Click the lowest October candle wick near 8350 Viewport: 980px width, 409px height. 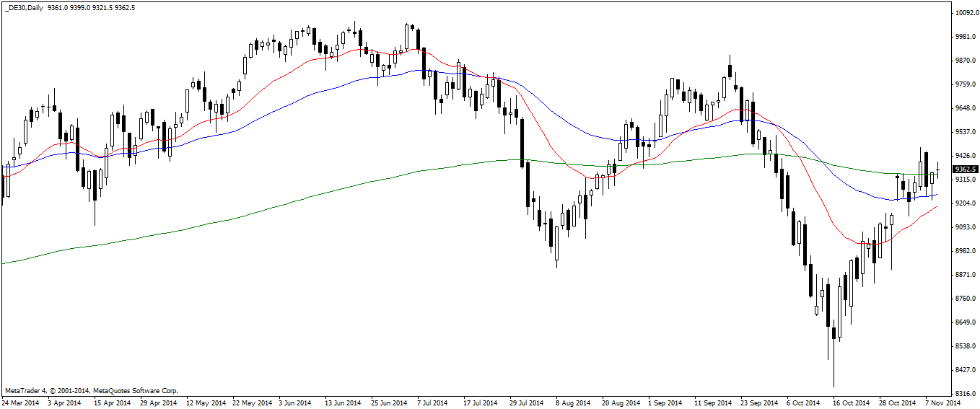click(x=834, y=364)
